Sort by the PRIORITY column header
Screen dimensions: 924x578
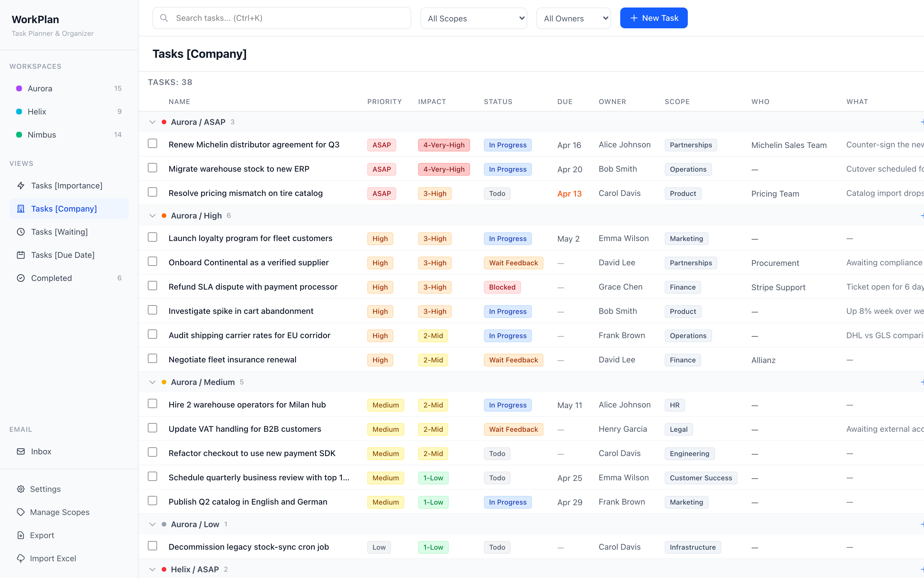[x=384, y=102]
